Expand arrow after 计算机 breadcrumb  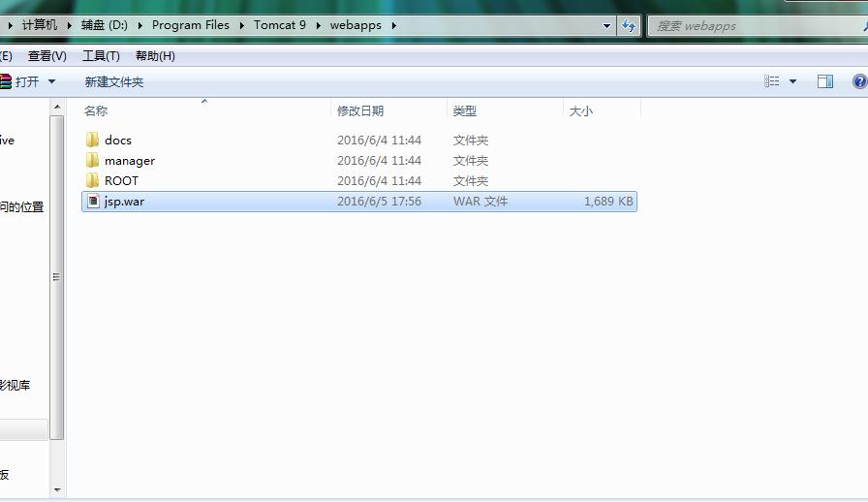pyautogui.click(x=69, y=25)
